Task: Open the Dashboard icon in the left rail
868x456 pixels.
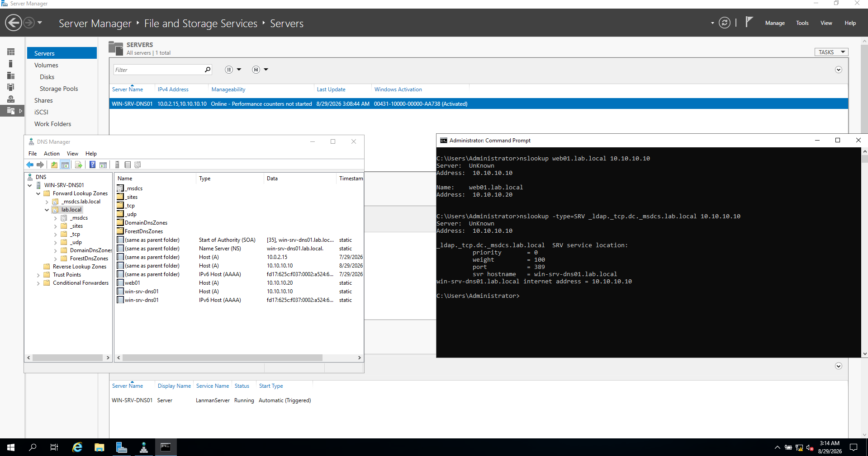Action: [11, 52]
